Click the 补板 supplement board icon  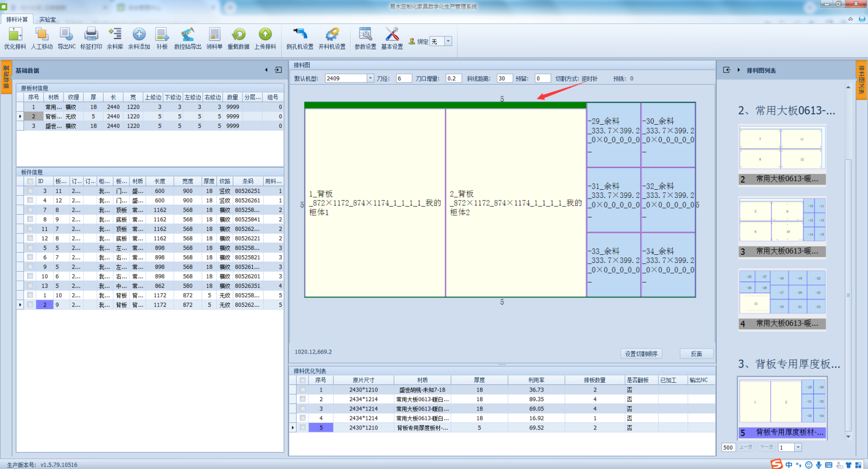click(162, 38)
